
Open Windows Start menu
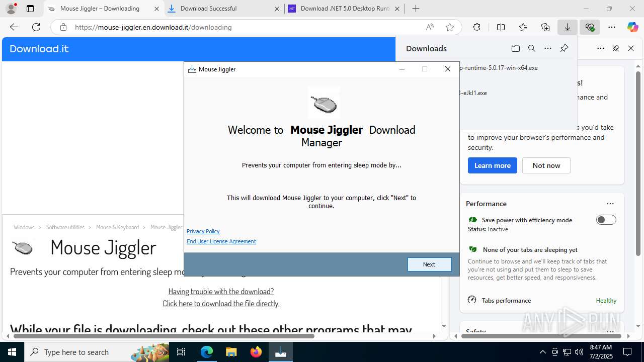click(x=12, y=352)
